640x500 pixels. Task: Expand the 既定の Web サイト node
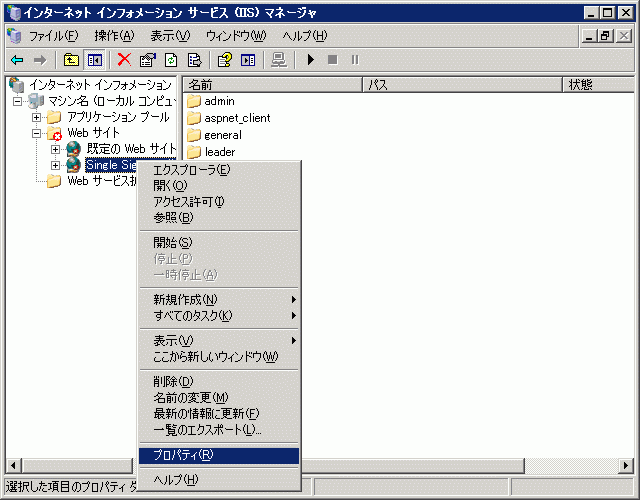(x=56, y=149)
